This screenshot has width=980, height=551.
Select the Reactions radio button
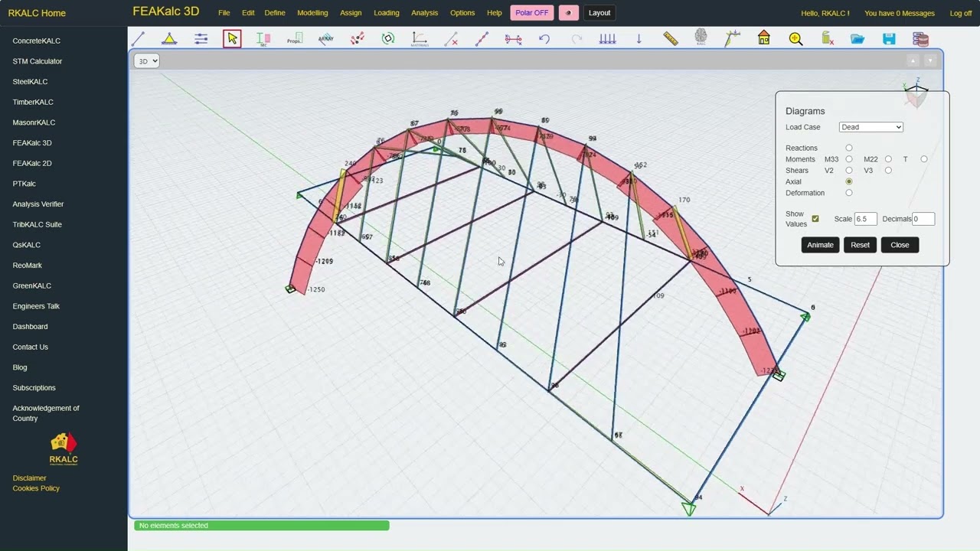pyautogui.click(x=848, y=148)
